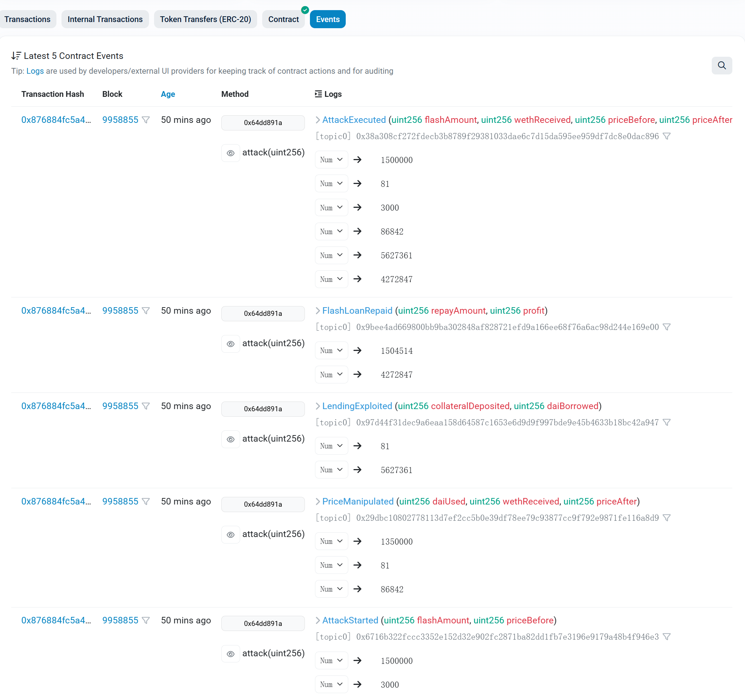Click the Age column header
The height and width of the screenshot is (700, 745).
[x=167, y=94]
